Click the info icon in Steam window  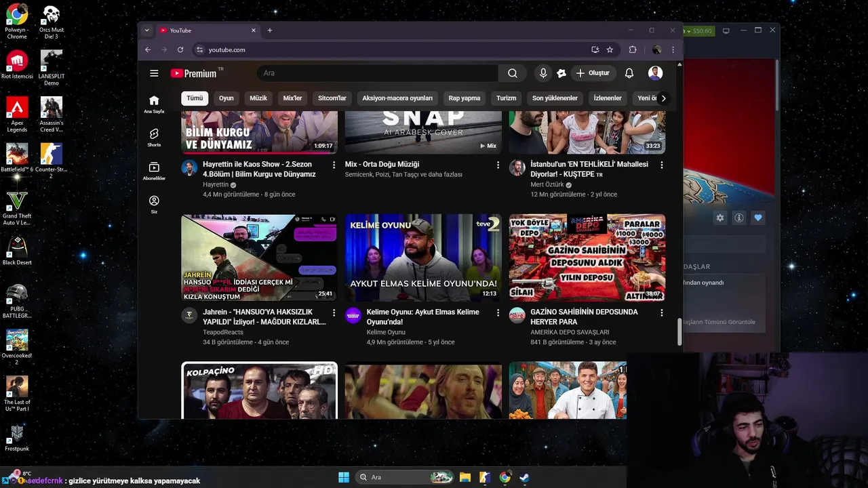pyautogui.click(x=739, y=218)
